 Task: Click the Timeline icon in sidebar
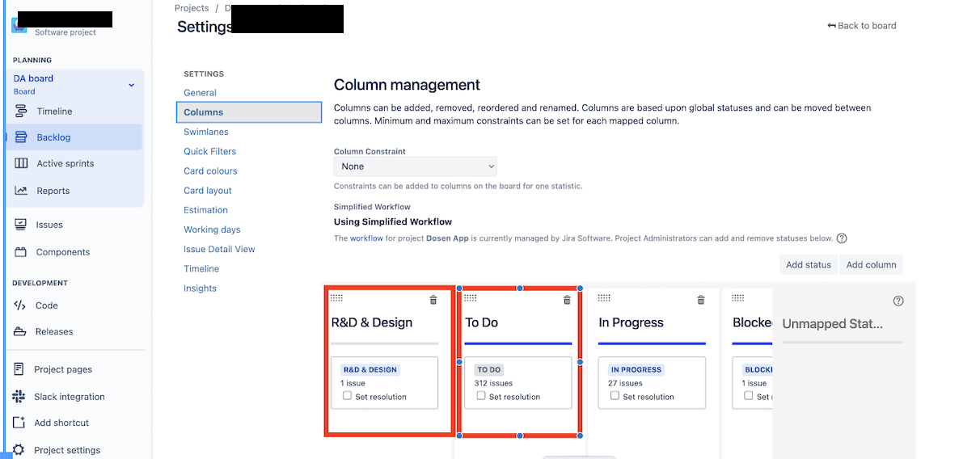[x=21, y=112]
